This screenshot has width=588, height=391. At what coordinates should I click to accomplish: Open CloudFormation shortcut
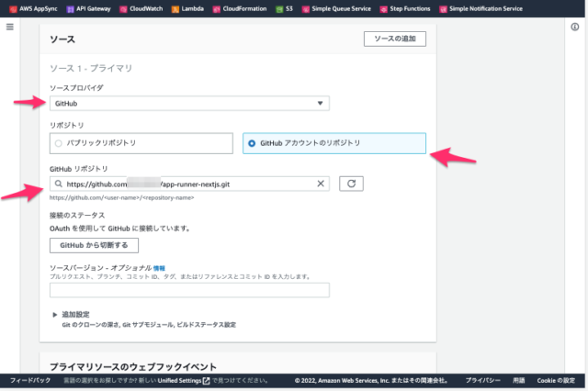pyautogui.click(x=240, y=8)
